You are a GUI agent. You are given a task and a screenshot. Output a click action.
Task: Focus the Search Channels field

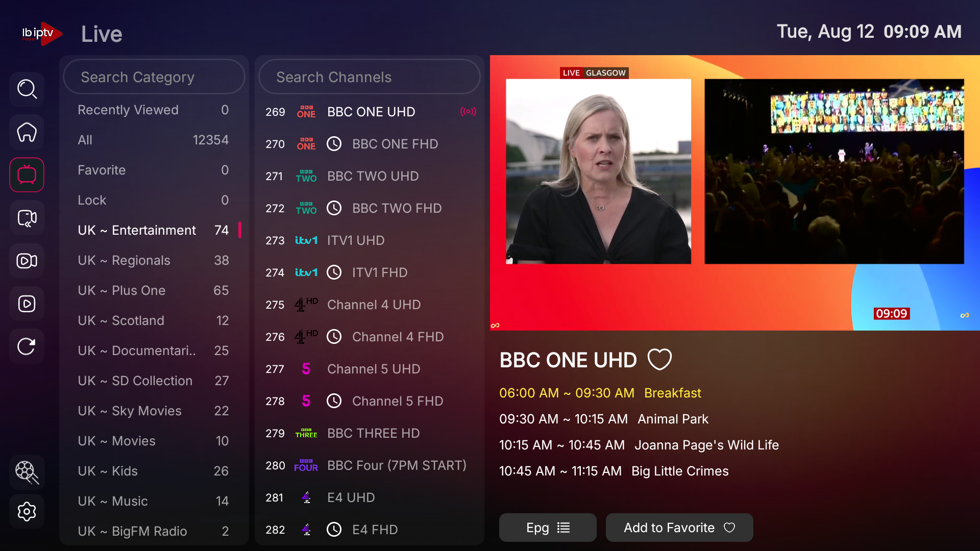tap(370, 77)
